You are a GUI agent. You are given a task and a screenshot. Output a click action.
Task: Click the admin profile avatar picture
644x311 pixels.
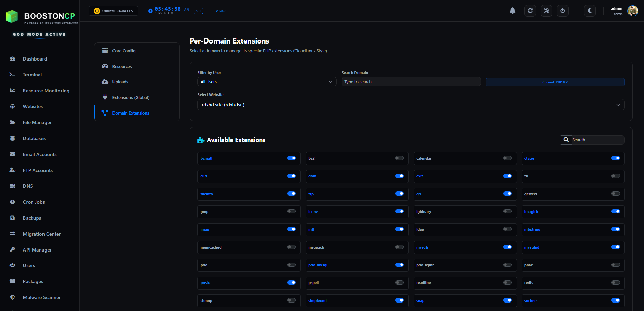[633, 11]
